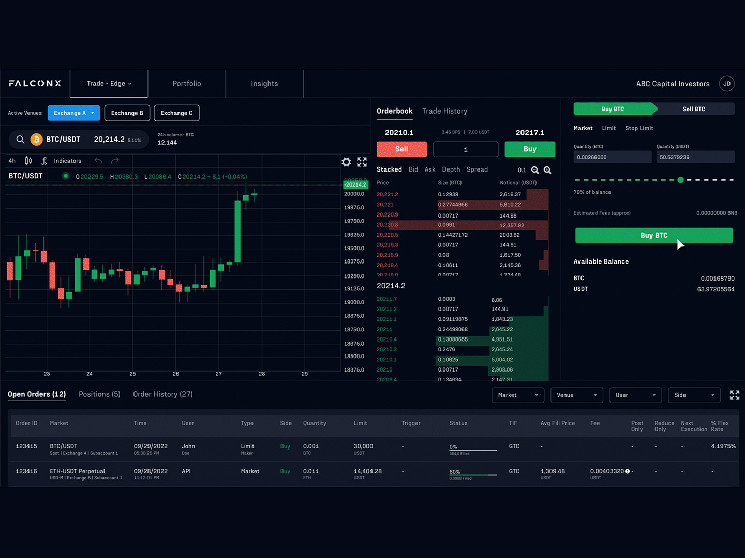
Task: Open the Portfolio tab
Action: click(187, 84)
